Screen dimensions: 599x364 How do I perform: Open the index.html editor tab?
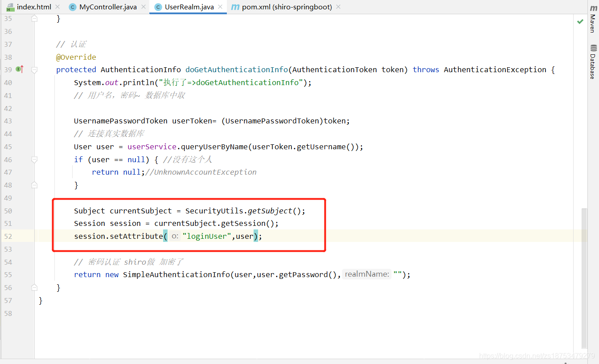pyautogui.click(x=34, y=7)
